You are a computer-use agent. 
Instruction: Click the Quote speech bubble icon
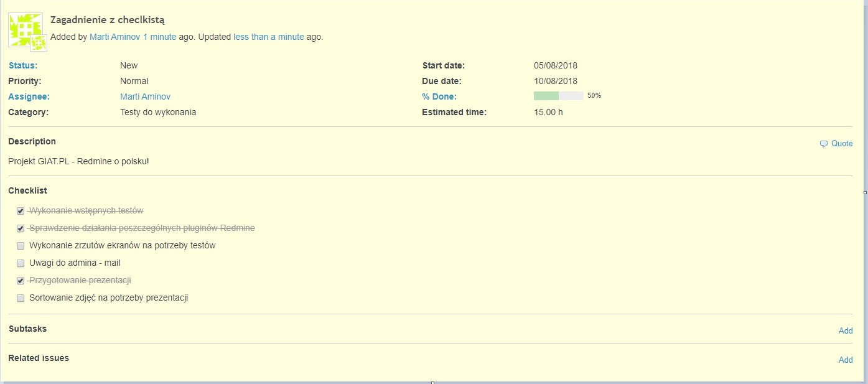point(824,144)
